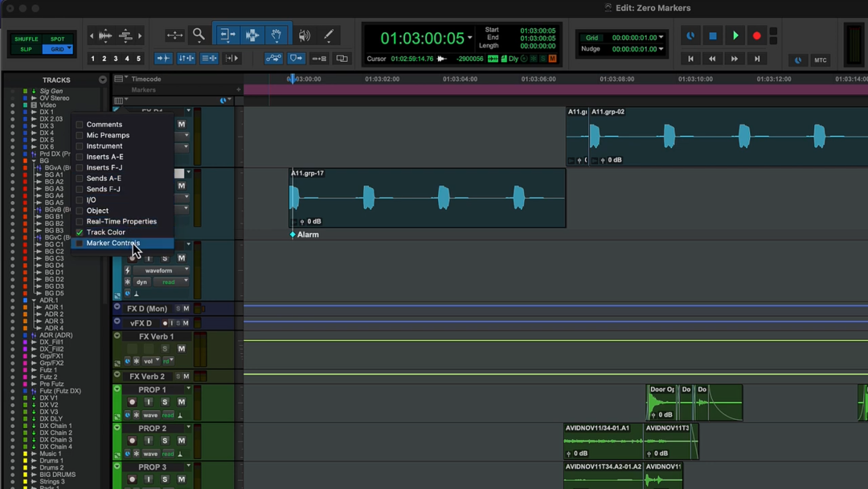Uncheck the Track Color view option
868x489 pixels.
point(80,232)
